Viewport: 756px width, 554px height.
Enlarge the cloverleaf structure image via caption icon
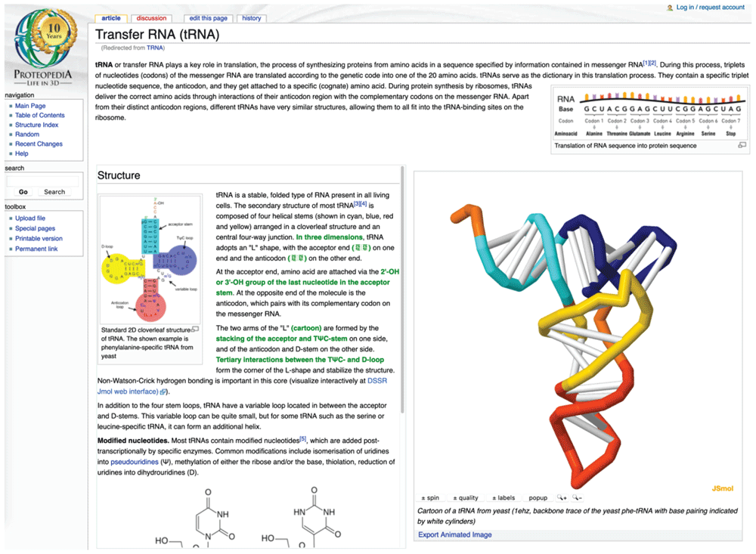(x=195, y=330)
